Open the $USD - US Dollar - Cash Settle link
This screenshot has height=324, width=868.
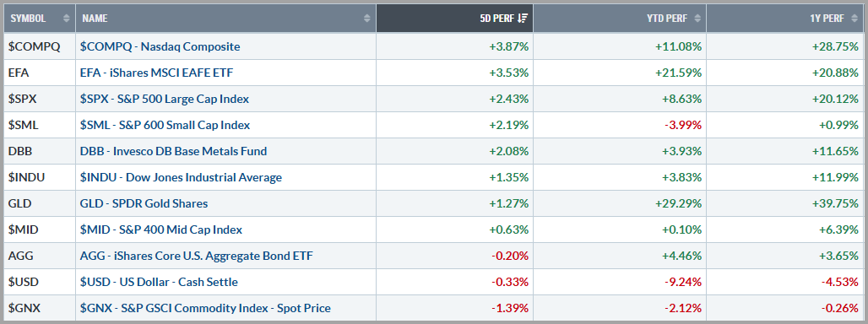point(160,282)
